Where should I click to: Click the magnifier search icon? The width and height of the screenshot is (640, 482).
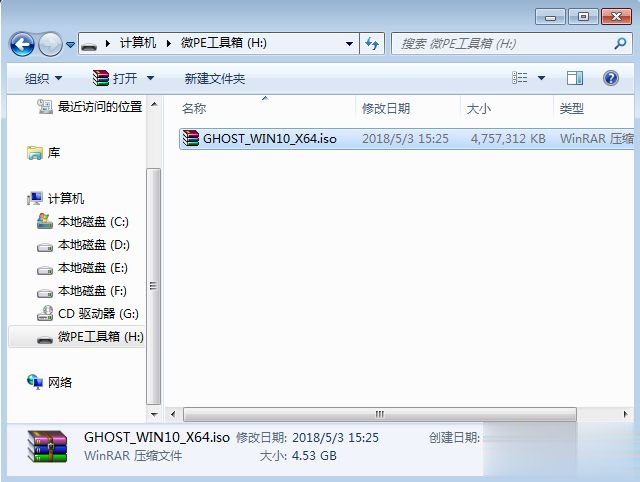620,43
